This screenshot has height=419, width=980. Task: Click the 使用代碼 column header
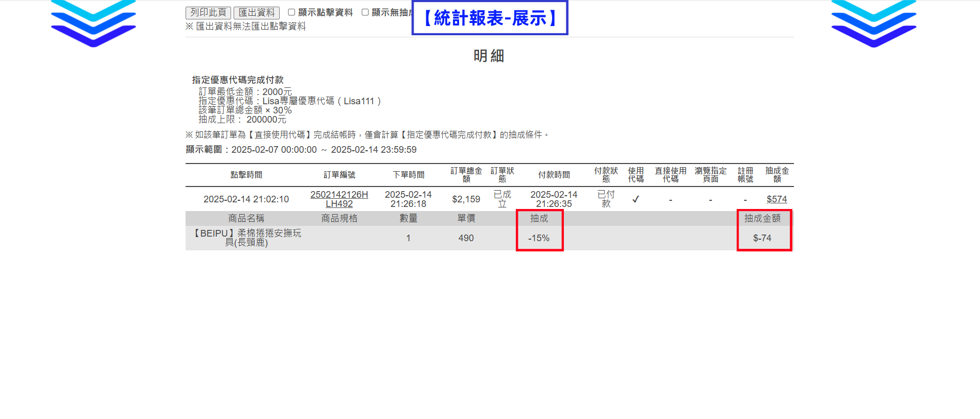[636, 175]
